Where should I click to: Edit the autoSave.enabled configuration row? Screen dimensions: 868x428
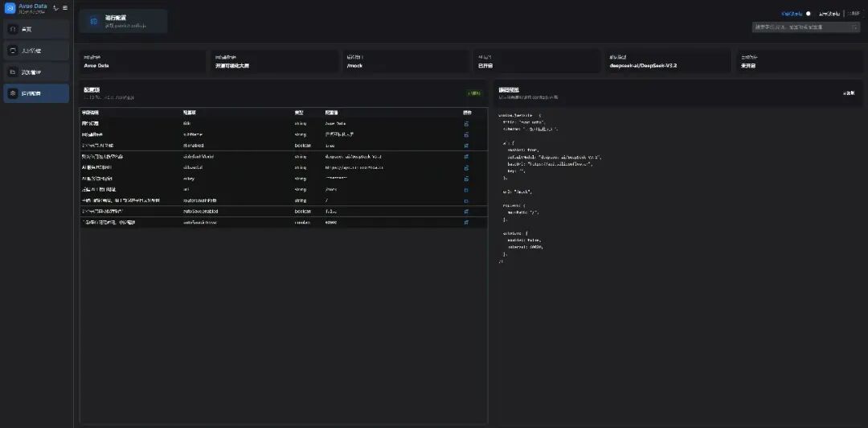466,212
